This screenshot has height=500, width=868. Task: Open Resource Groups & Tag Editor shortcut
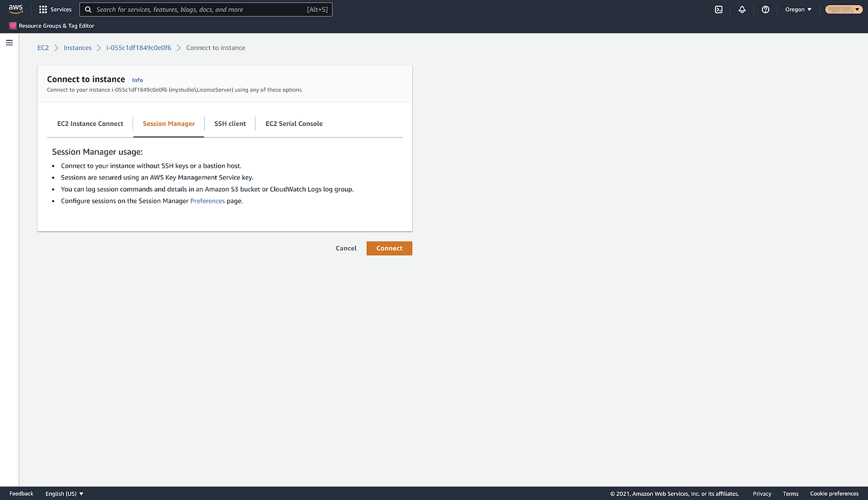[x=52, y=26]
